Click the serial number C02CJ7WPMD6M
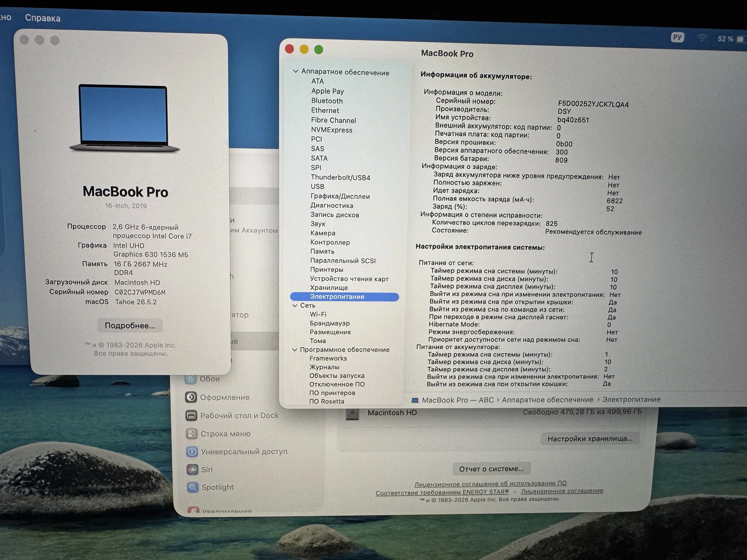The height and width of the screenshot is (560, 747). click(x=140, y=292)
